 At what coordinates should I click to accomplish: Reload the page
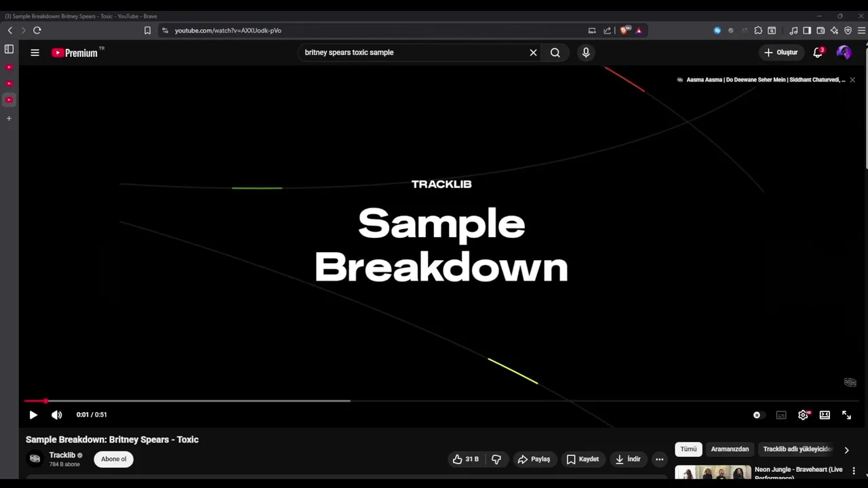(x=37, y=30)
